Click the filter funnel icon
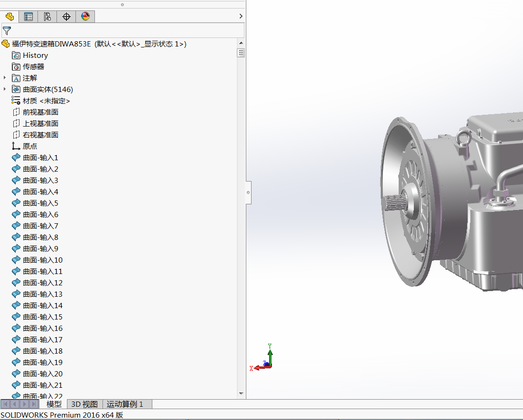523x420 pixels. coord(7,31)
